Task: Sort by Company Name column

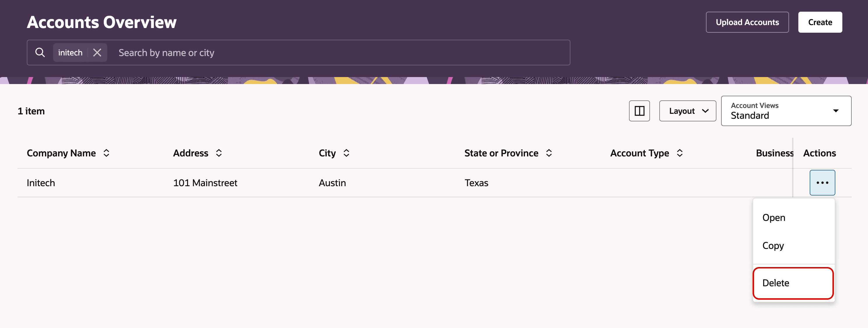Action: [x=106, y=153]
